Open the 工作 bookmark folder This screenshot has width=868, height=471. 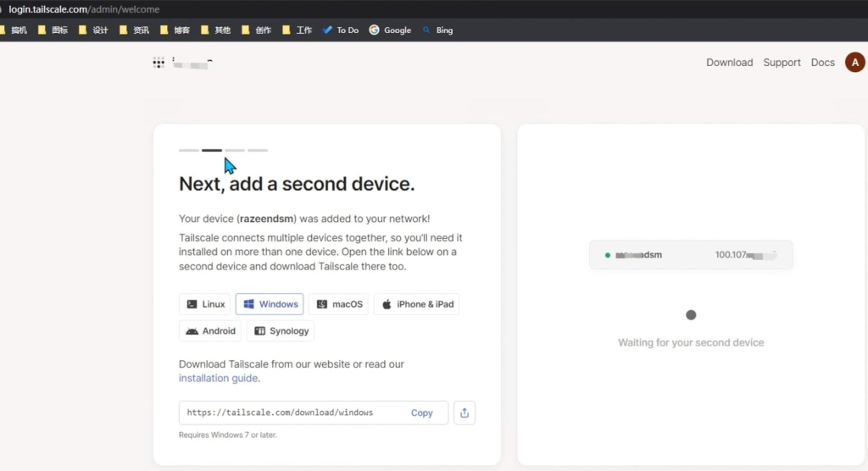coord(298,30)
